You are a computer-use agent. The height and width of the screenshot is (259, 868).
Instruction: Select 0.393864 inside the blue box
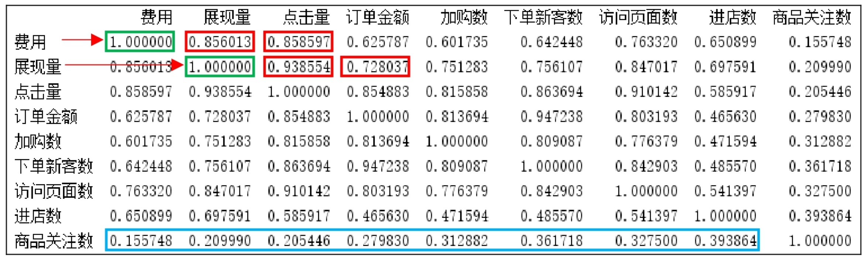click(725, 241)
